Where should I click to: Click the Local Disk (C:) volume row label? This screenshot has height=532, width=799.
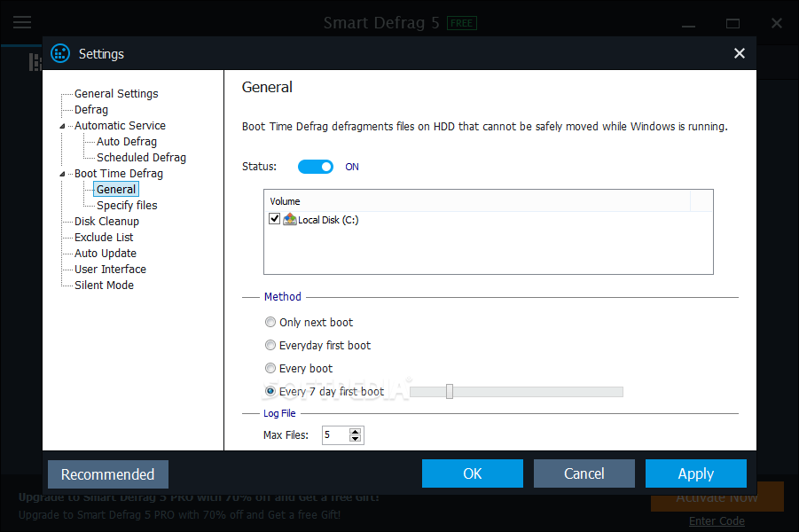point(328,220)
